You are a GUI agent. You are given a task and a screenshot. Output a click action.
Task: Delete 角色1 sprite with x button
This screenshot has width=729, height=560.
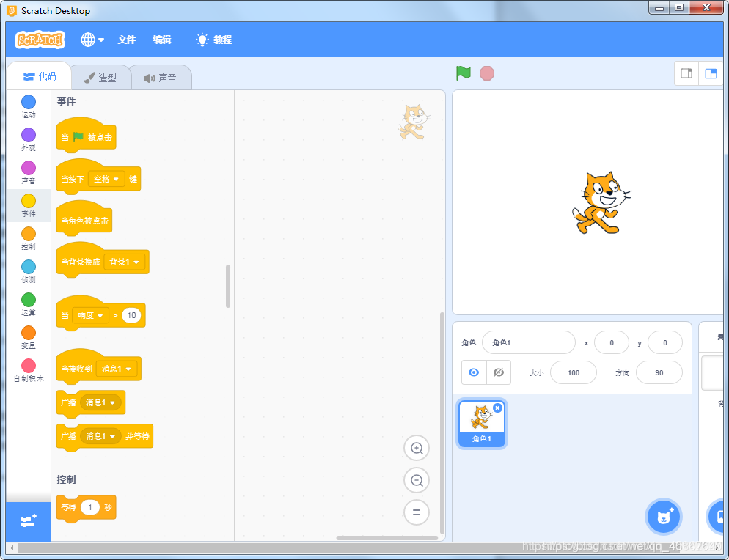[497, 408]
